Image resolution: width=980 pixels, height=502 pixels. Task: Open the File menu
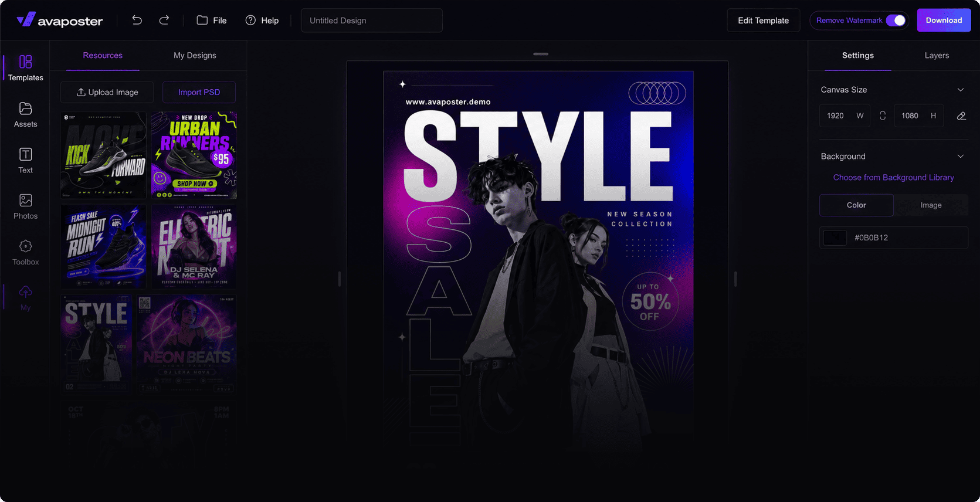click(212, 21)
